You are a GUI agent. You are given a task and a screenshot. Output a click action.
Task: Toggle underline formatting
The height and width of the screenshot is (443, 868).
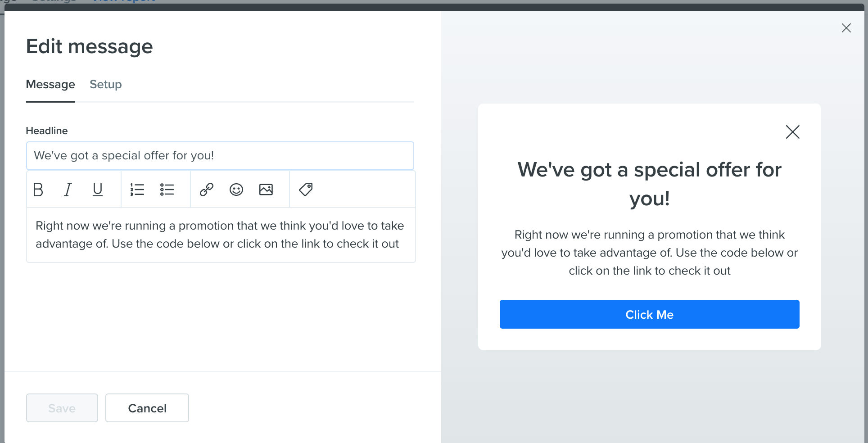(98, 190)
